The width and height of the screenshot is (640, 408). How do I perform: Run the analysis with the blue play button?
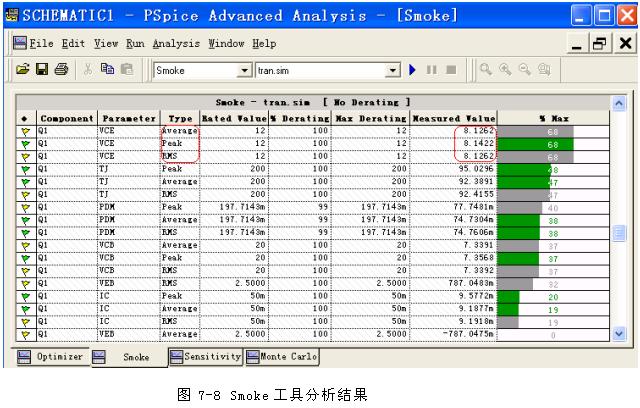[412, 70]
